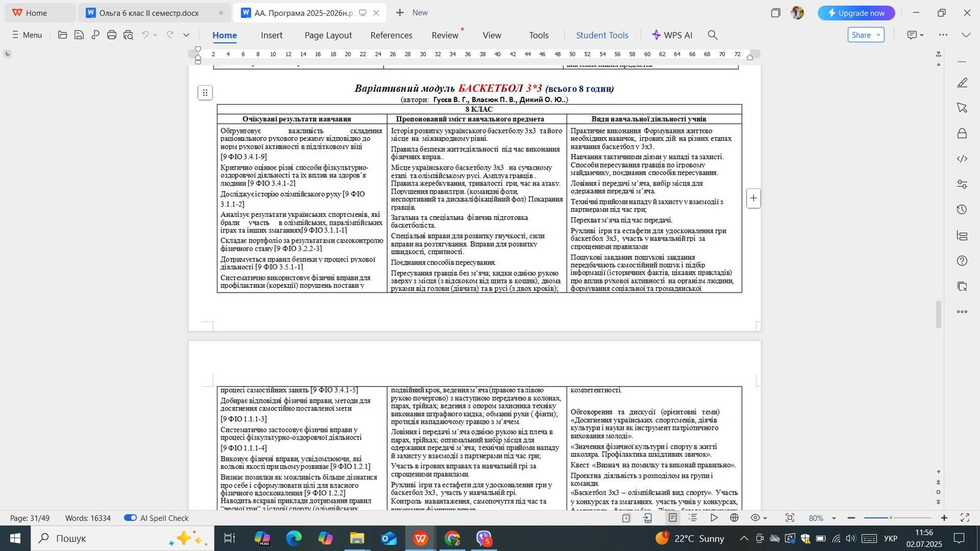The width and height of the screenshot is (980, 551).
Task: Click the Words: 16334 counter
Action: [88, 518]
